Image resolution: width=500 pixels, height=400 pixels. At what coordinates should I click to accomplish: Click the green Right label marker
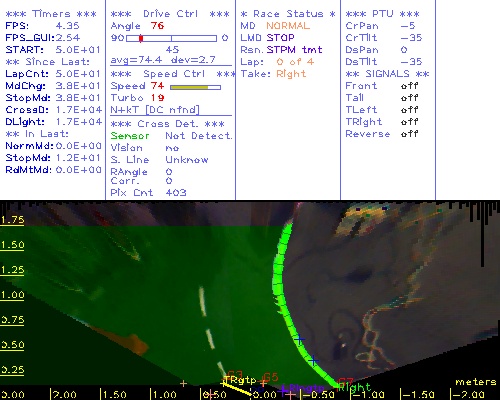(355, 387)
